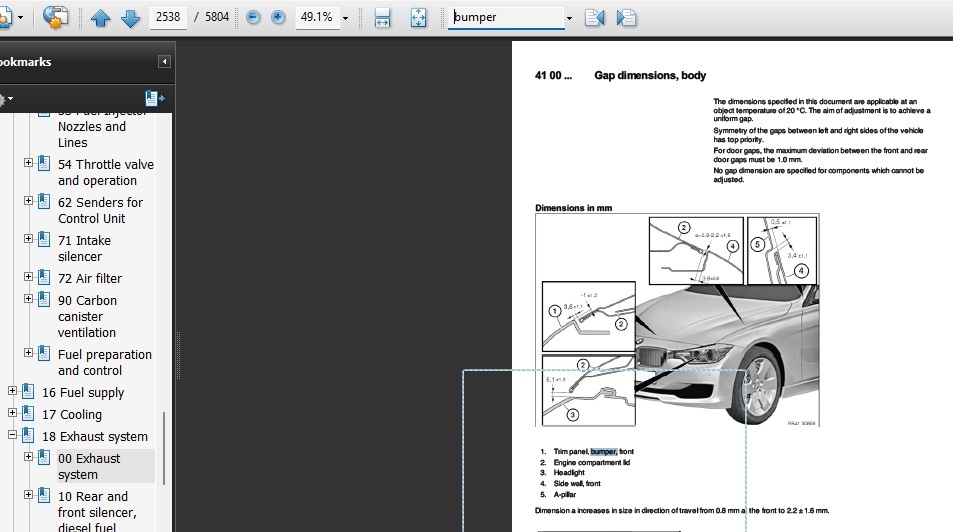The height and width of the screenshot is (532, 953).
Task: Fit one full page to window
Action: point(418,18)
